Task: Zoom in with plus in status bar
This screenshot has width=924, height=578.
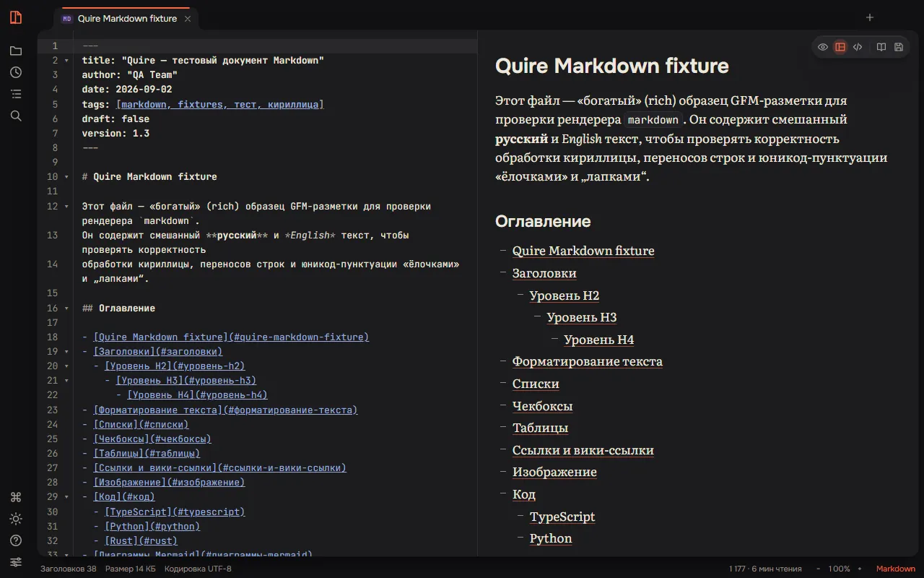Action: click(860, 569)
